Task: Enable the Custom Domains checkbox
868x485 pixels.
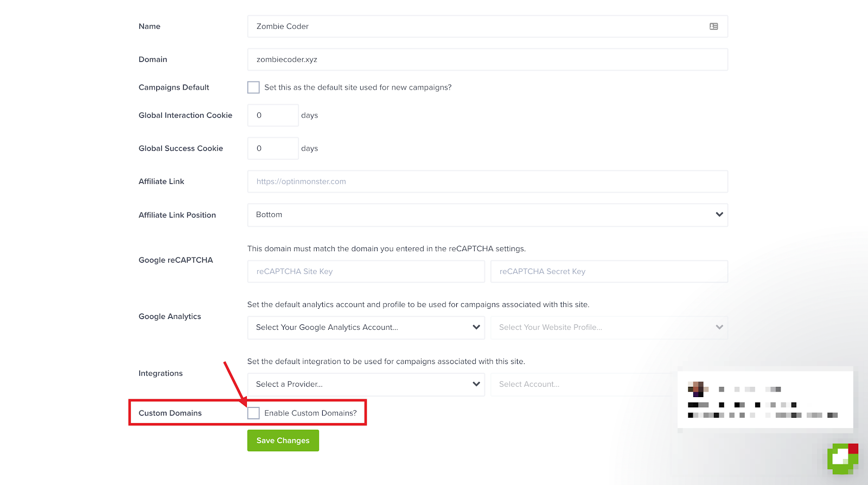Action: (253, 413)
